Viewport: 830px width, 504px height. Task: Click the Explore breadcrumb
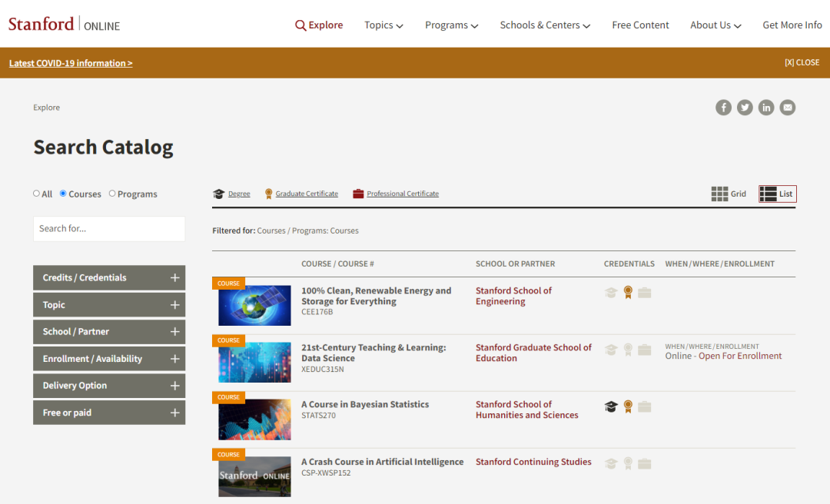coord(47,108)
